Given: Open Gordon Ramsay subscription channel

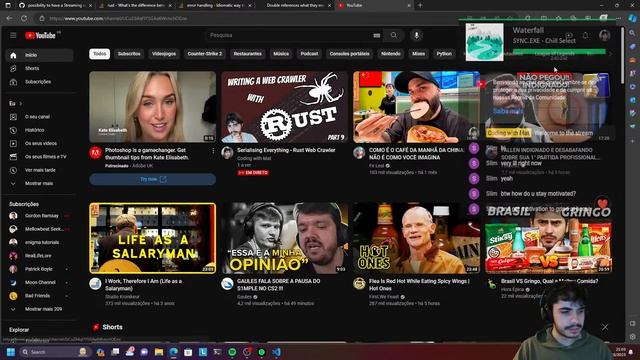Looking at the screenshot, I should pyautogui.click(x=40, y=216).
